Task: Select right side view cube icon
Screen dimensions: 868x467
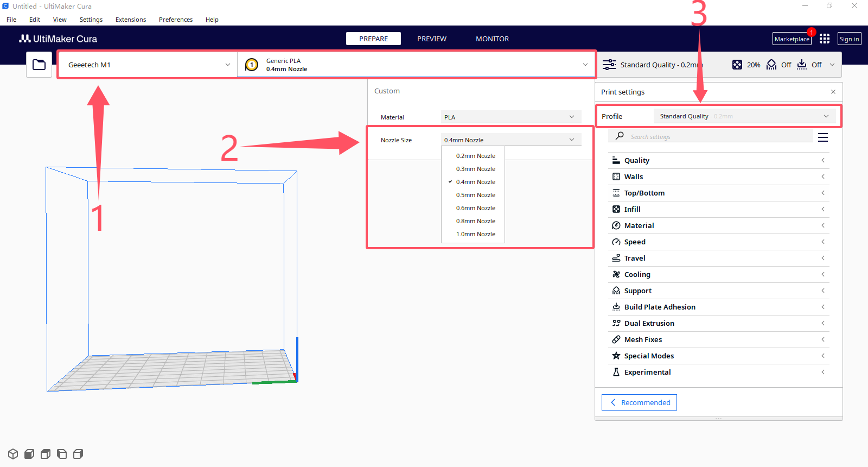Action: click(78, 454)
